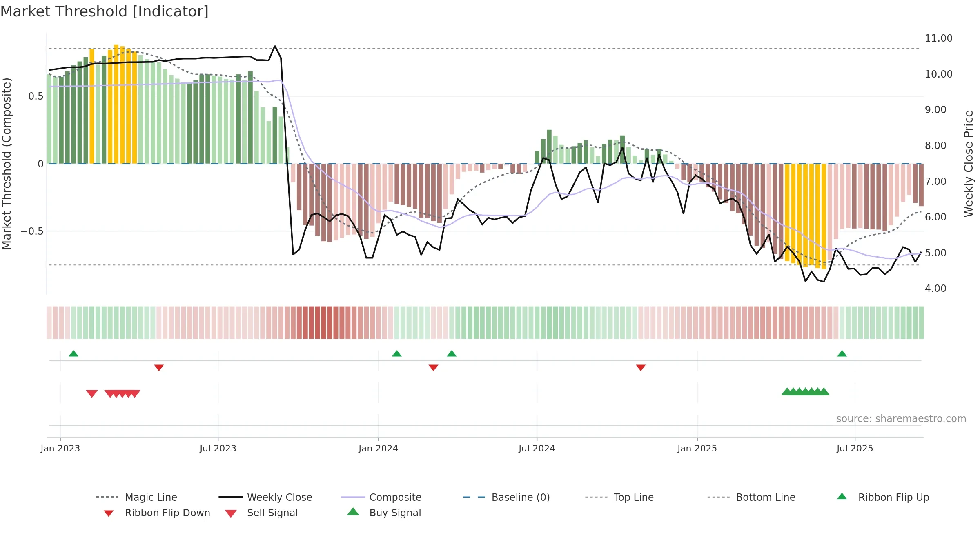Click the Jan 2025 x-axis label

[697, 448]
